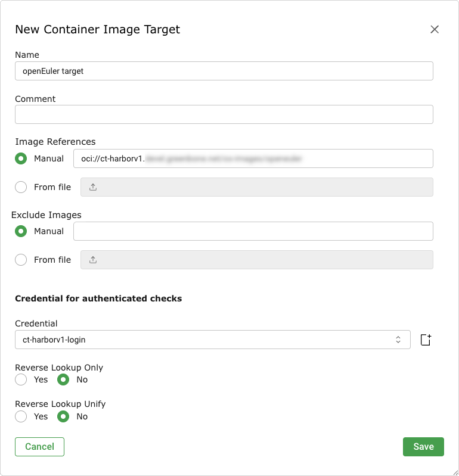Focus the Name field containing openEuler target
Viewport: 459px width, 476px height.
coord(224,71)
